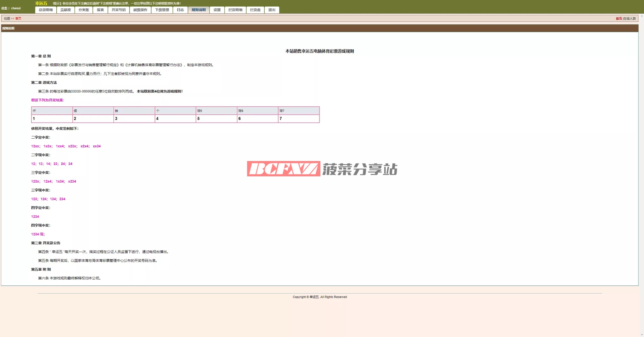This screenshot has height=337, width=644.
Task: Open the 下级管理 tab
Action: pos(162,10)
